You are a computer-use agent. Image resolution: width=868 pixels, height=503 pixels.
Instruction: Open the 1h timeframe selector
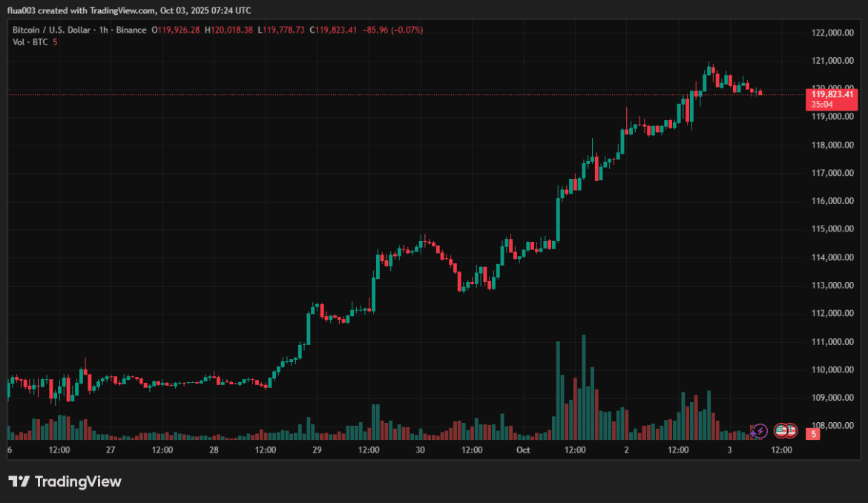point(101,30)
